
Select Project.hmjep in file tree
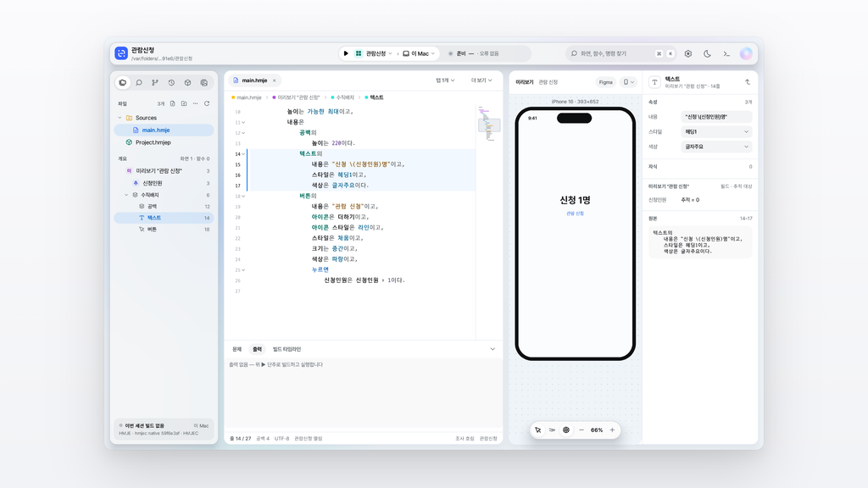pos(164,142)
